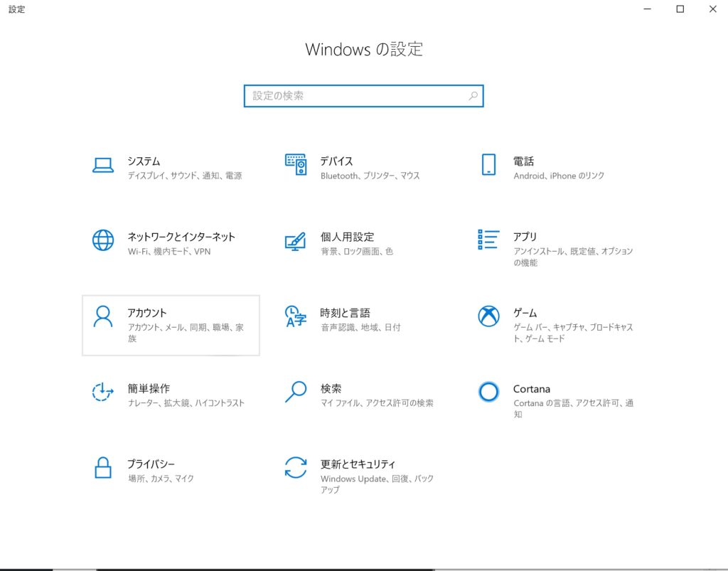728x571 pixels.
Task: Click the 更新とセキュリティ refresh arrows icon
Action: click(x=296, y=467)
